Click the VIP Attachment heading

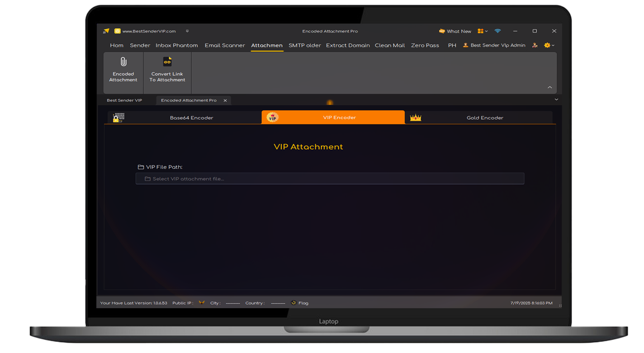[x=308, y=147]
